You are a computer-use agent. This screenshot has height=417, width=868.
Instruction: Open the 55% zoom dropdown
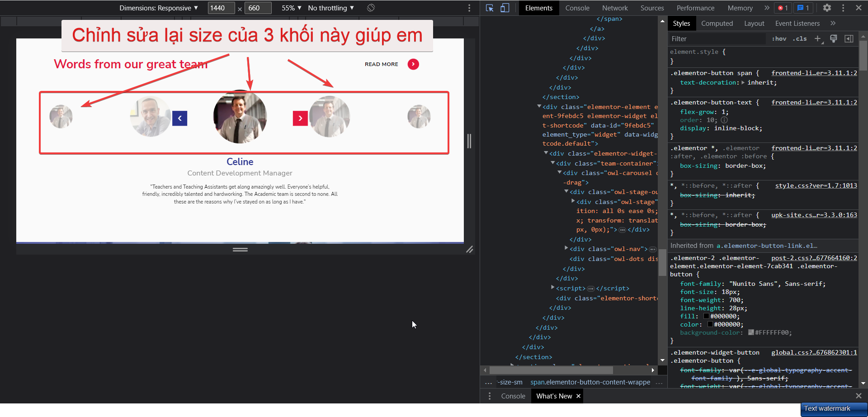[292, 8]
